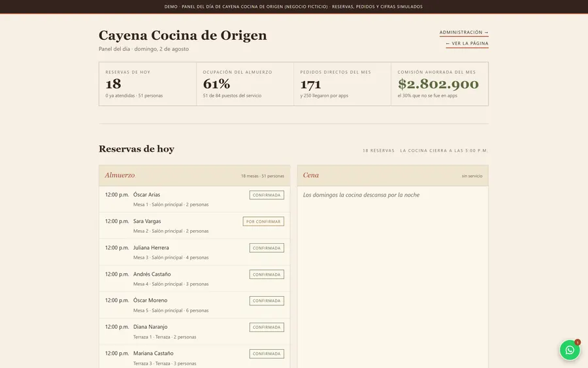The width and height of the screenshot is (588, 368).
Task: Click 'Mesa 2 · Salón principal · 2 personas'
Action: click(171, 231)
